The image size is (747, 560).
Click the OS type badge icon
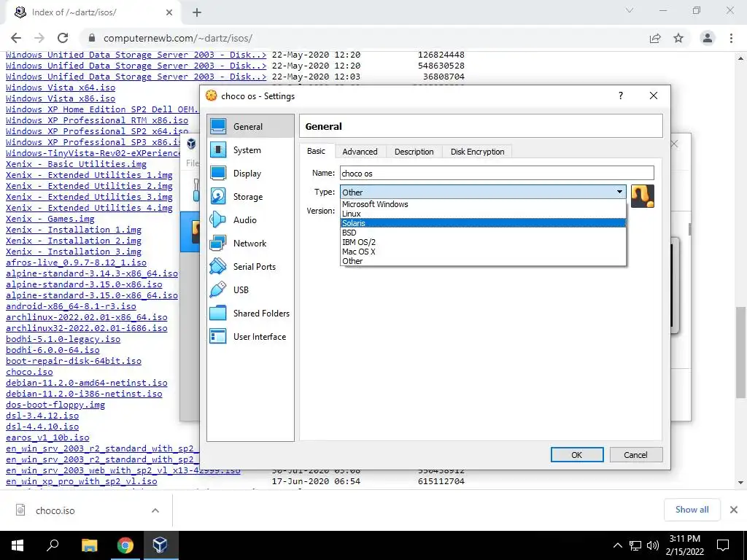coord(642,196)
